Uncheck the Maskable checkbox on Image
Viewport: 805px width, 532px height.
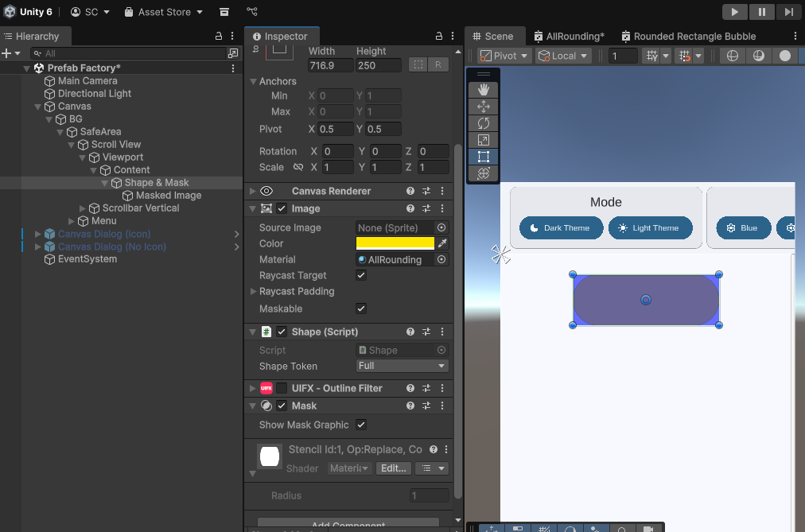[360, 309]
